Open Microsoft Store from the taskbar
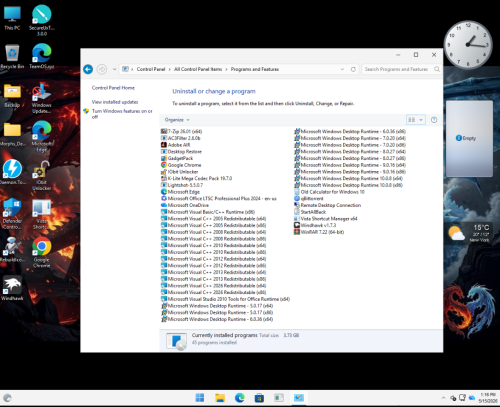The image size is (500, 407). [x=259, y=398]
